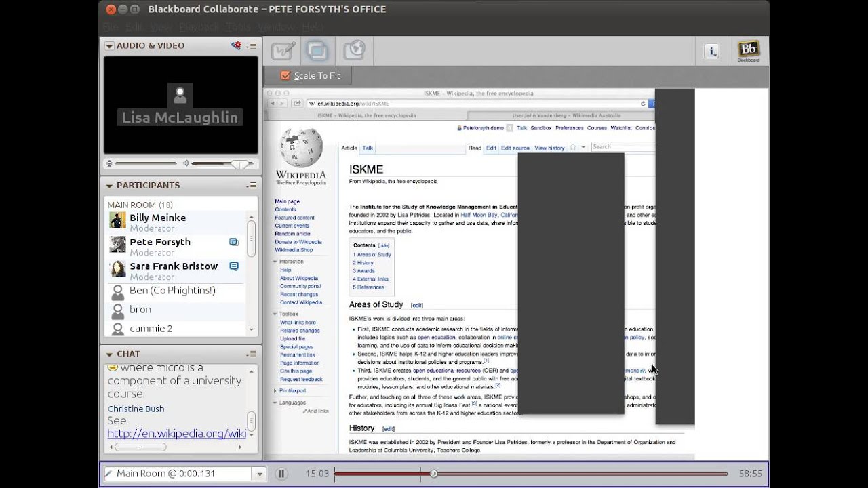868x488 pixels.
Task: Select the Wikipedia Article tab
Action: [349, 148]
